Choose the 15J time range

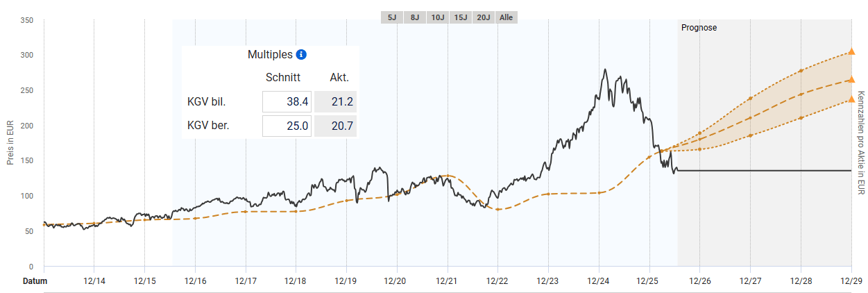pyautogui.click(x=461, y=17)
